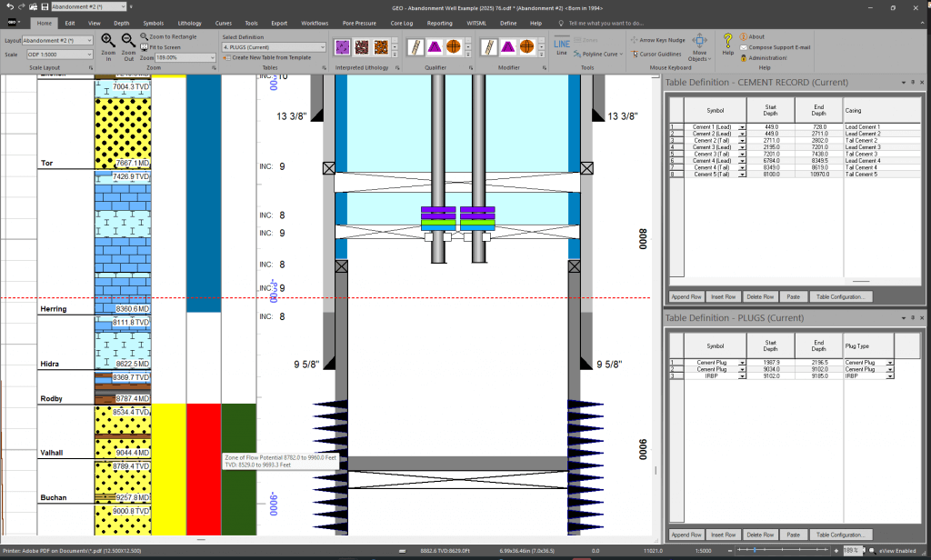Image resolution: width=931 pixels, height=560 pixels.
Task: Click the Zoom In magnifier
Action: pyautogui.click(x=108, y=46)
